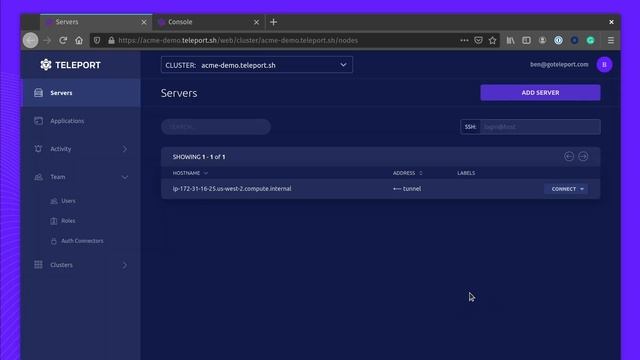Open Auth Connectors under Team
Screen dimensions: 640x360
[x=82, y=241]
